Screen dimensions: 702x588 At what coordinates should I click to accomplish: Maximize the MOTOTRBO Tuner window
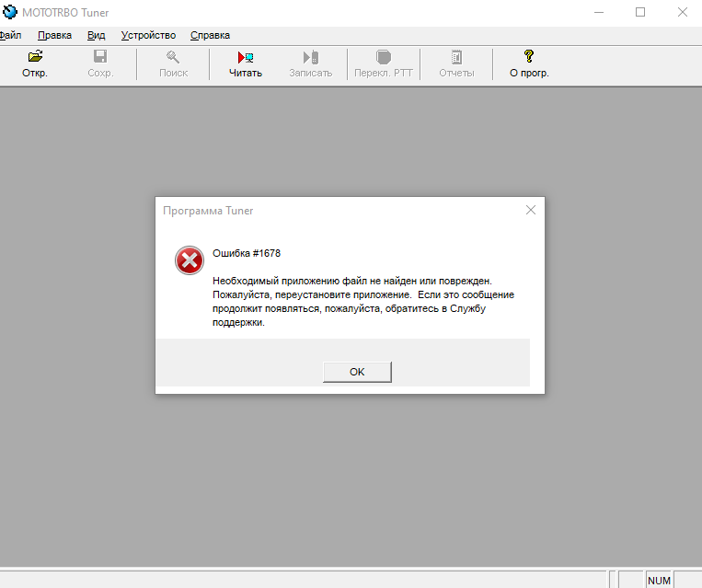[640, 12]
